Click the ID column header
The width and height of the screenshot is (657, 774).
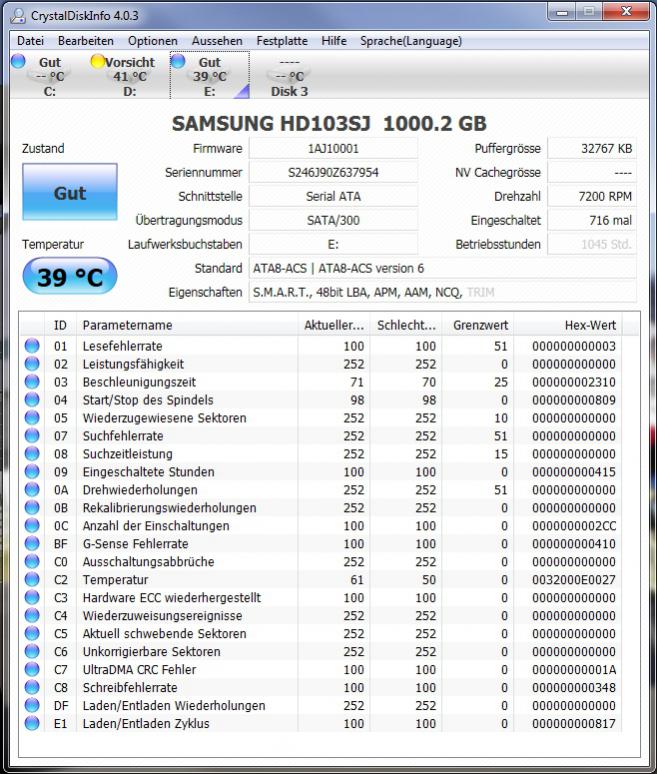[60, 325]
